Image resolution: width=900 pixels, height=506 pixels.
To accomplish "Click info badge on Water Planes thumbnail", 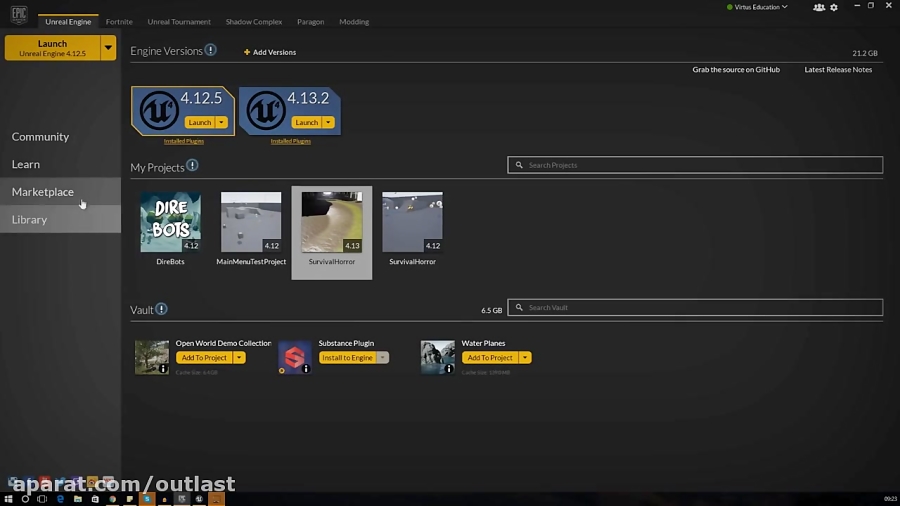I will pos(449,369).
